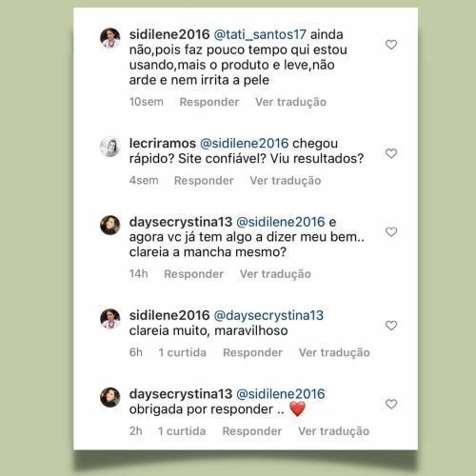Open the @daysecrystina13 mention link
This screenshot has width=476, height=476.
268,315
